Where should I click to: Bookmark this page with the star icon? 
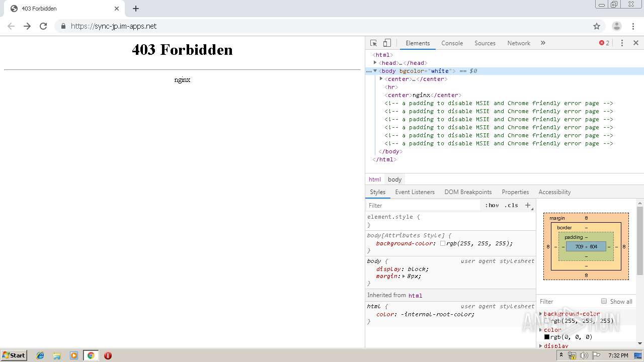597,26
